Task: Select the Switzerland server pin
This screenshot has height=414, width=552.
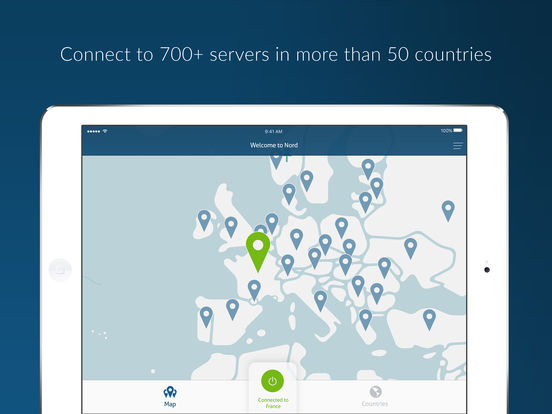Action: (x=288, y=265)
